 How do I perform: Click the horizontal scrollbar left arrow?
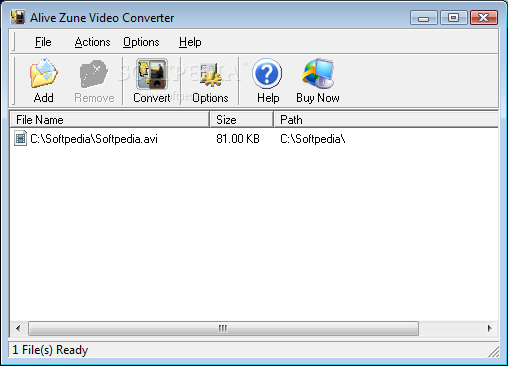tap(18, 328)
